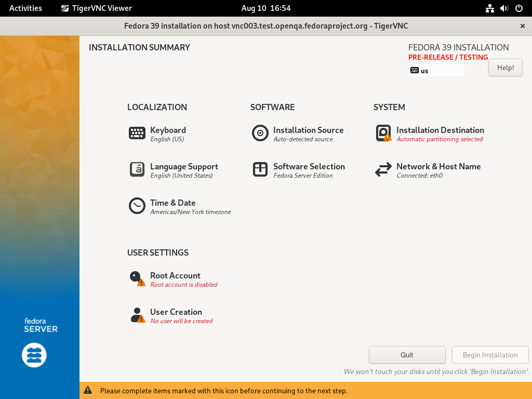The width and height of the screenshot is (532, 399).
Task: Open Network & Host Name label
Action: [x=438, y=167]
